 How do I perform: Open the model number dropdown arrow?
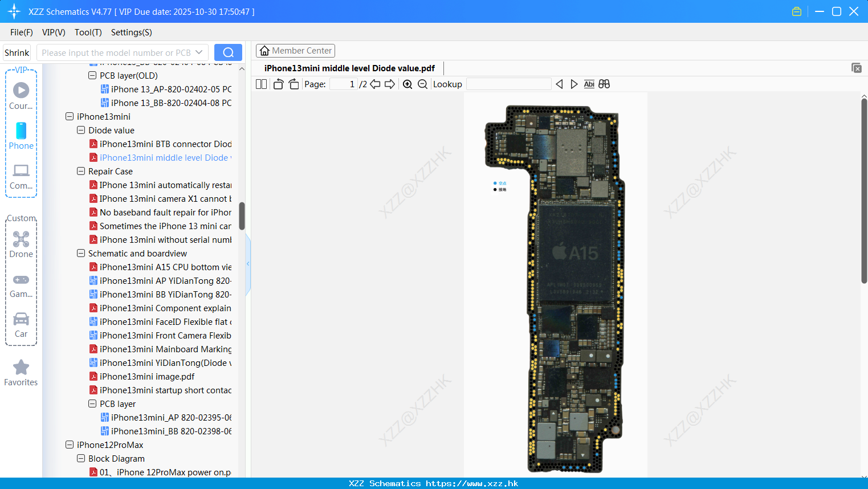pos(199,52)
